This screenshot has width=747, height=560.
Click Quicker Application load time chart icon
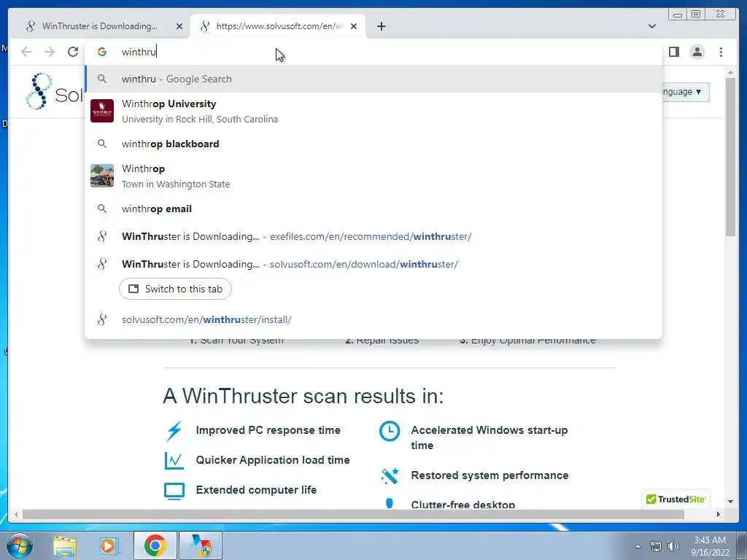point(174,461)
